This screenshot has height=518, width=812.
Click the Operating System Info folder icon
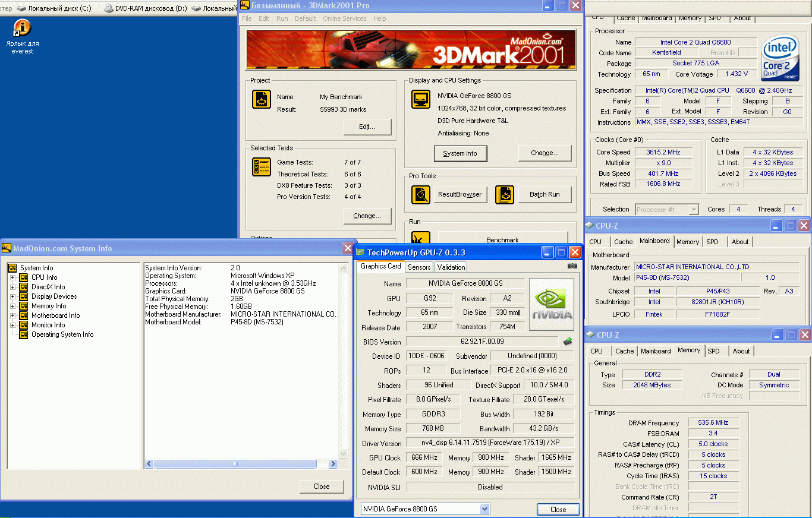(x=24, y=334)
